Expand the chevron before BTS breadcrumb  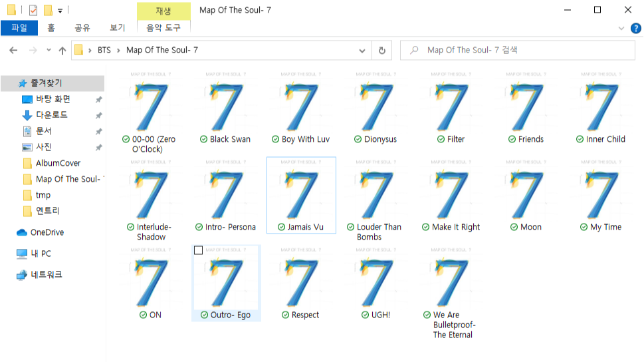point(90,51)
